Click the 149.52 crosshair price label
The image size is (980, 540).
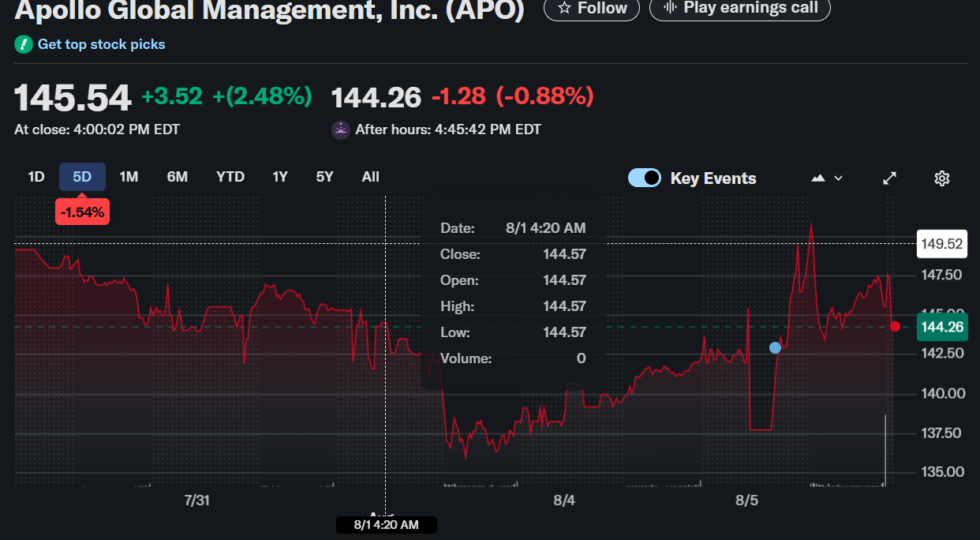point(942,244)
